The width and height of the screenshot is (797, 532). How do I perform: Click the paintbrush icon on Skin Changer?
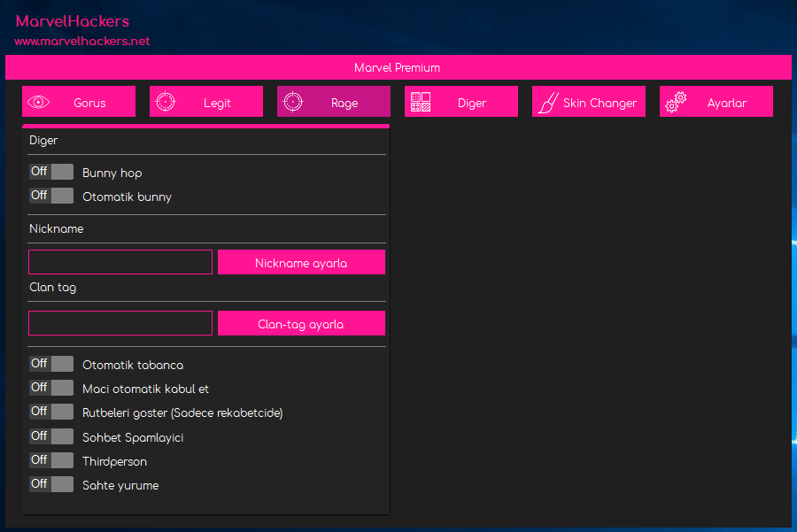click(548, 102)
